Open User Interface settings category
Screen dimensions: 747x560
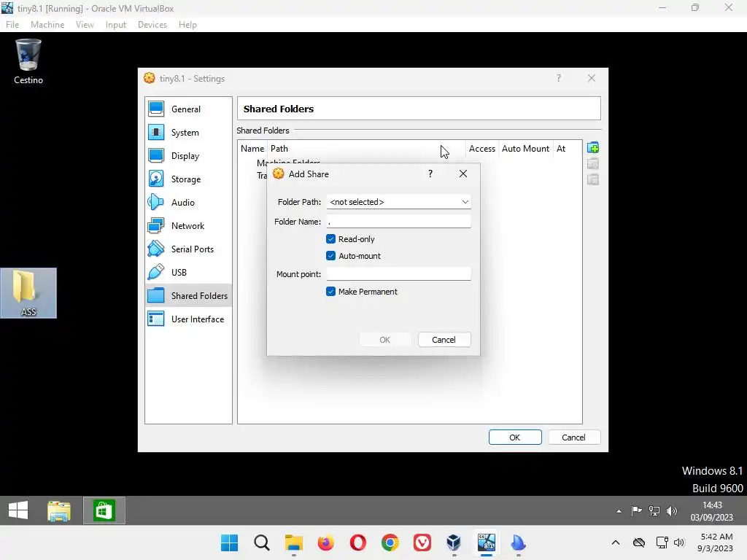tap(188, 319)
